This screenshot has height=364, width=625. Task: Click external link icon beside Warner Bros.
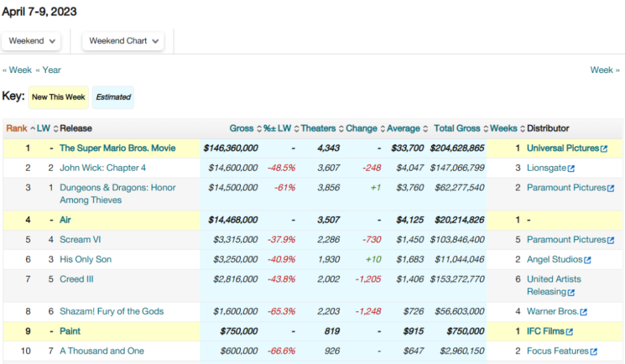click(x=583, y=312)
